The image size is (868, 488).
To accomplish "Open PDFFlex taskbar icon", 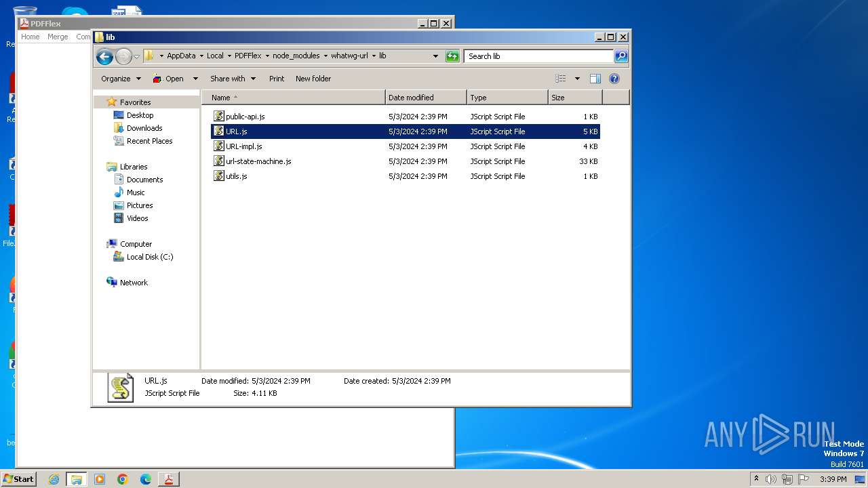I will tap(169, 479).
